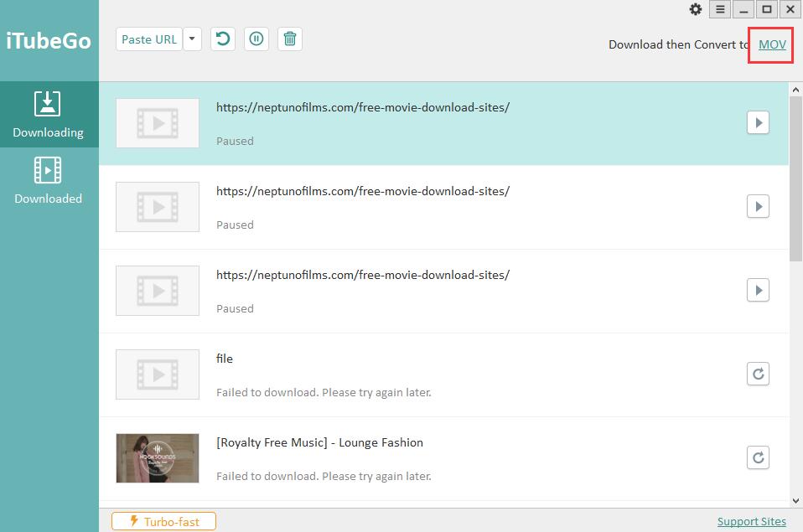The height and width of the screenshot is (532, 803).
Task: Open the Support Sites link
Action: click(x=751, y=521)
